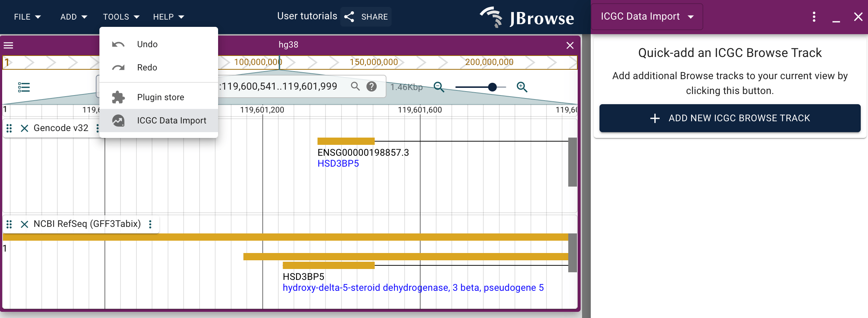Image resolution: width=868 pixels, height=318 pixels.
Task: Open the Gencode v32 track menu
Action: pos(97,128)
